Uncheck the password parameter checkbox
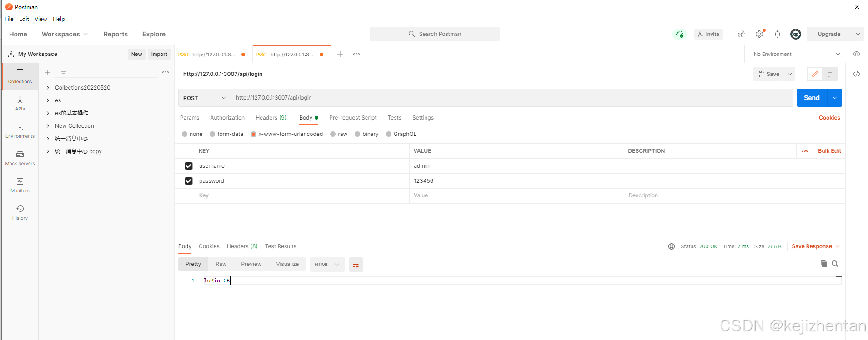 [x=189, y=181]
